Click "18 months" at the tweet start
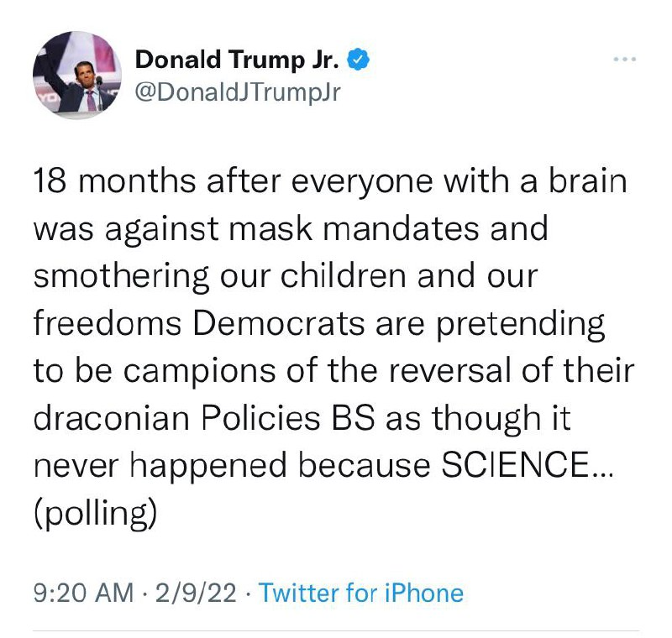The image size is (672, 638). click(x=114, y=181)
